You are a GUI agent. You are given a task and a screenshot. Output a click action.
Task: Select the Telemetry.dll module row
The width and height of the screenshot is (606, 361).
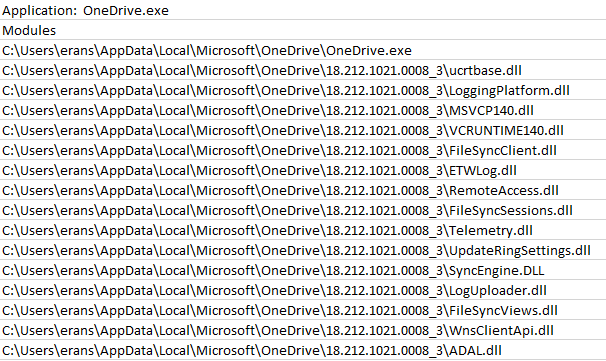303,230
